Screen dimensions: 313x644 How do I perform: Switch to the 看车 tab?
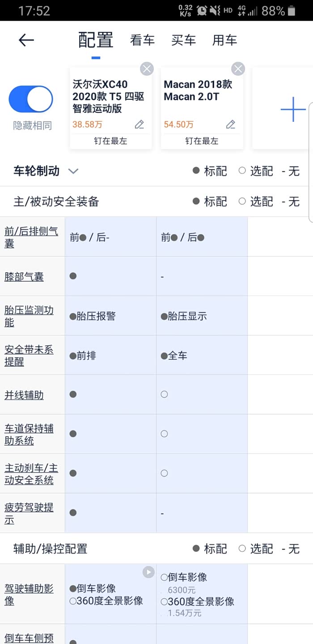[x=142, y=40]
